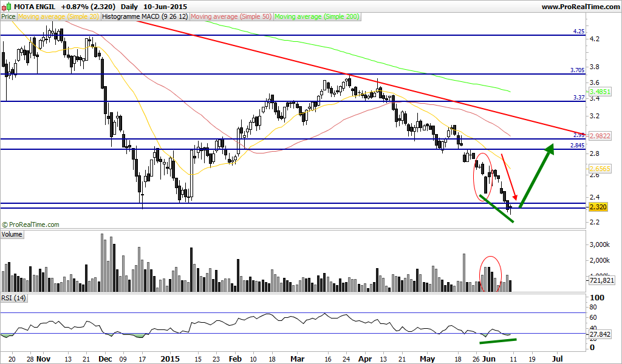
Task: Select the 2.9822 moving average value tag
Action: click(600, 136)
